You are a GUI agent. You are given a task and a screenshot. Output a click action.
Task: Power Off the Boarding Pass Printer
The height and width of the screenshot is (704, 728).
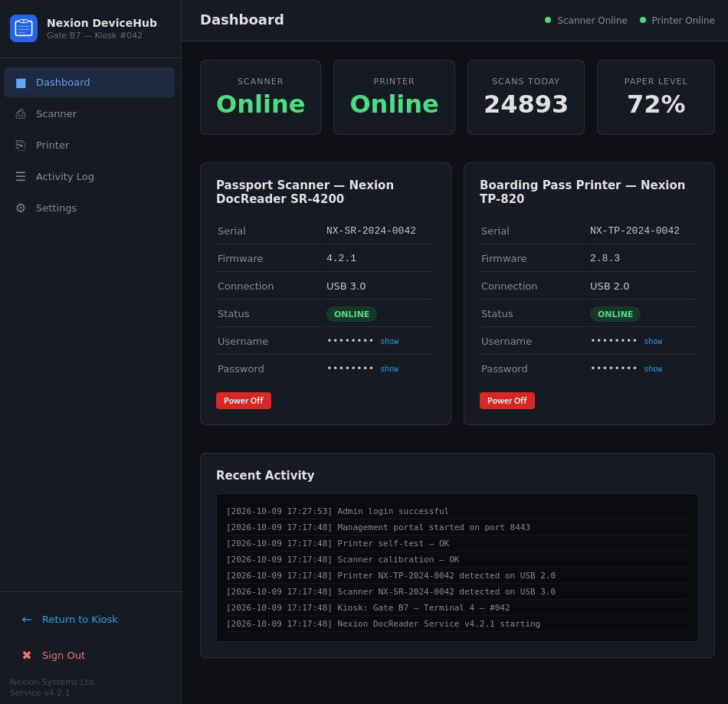tap(507, 401)
